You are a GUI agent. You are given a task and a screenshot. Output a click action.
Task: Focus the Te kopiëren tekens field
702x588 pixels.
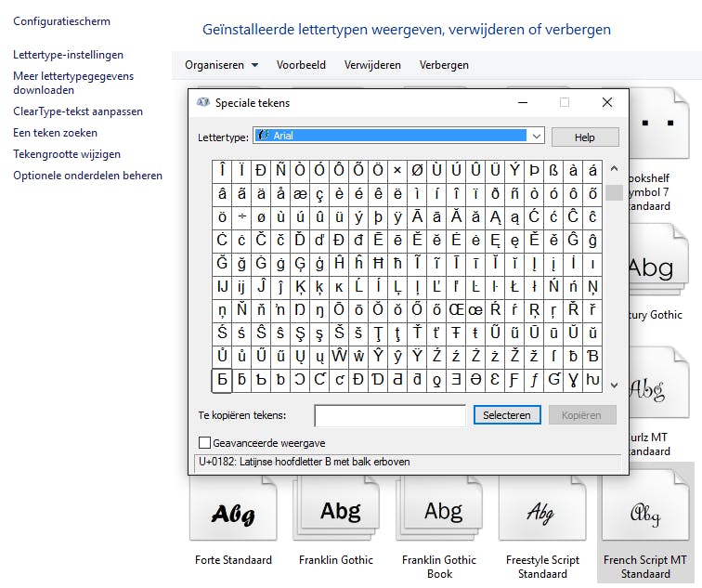tap(390, 415)
